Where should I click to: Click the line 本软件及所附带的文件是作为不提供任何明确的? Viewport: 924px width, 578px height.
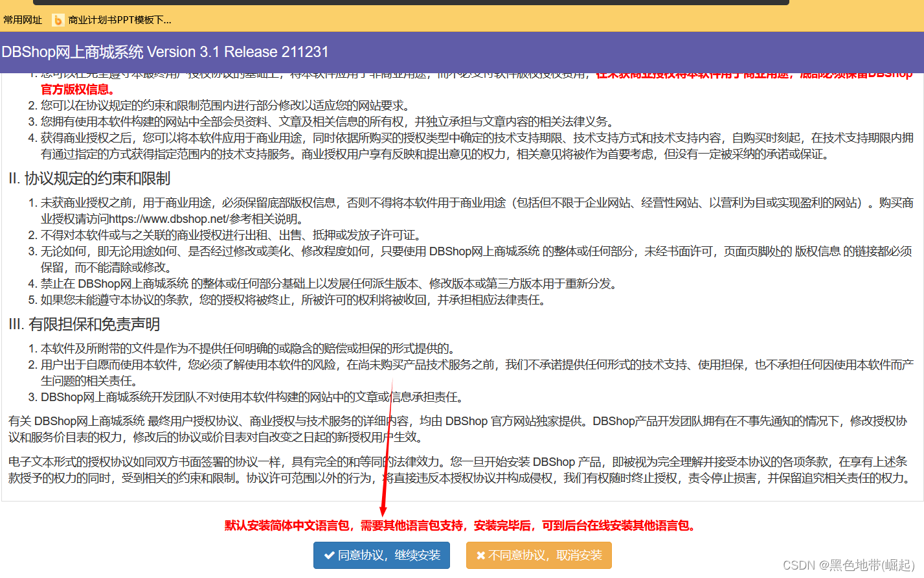(249, 349)
